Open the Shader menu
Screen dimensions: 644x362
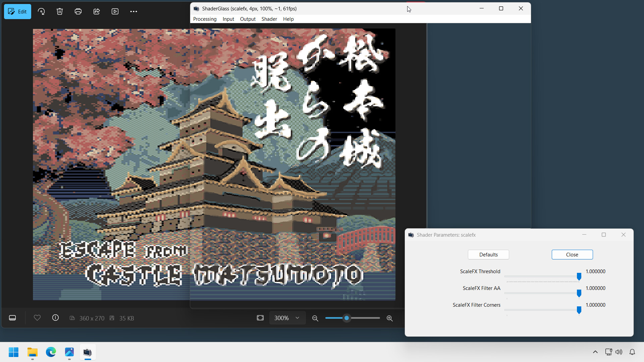pyautogui.click(x=269, y=19)
